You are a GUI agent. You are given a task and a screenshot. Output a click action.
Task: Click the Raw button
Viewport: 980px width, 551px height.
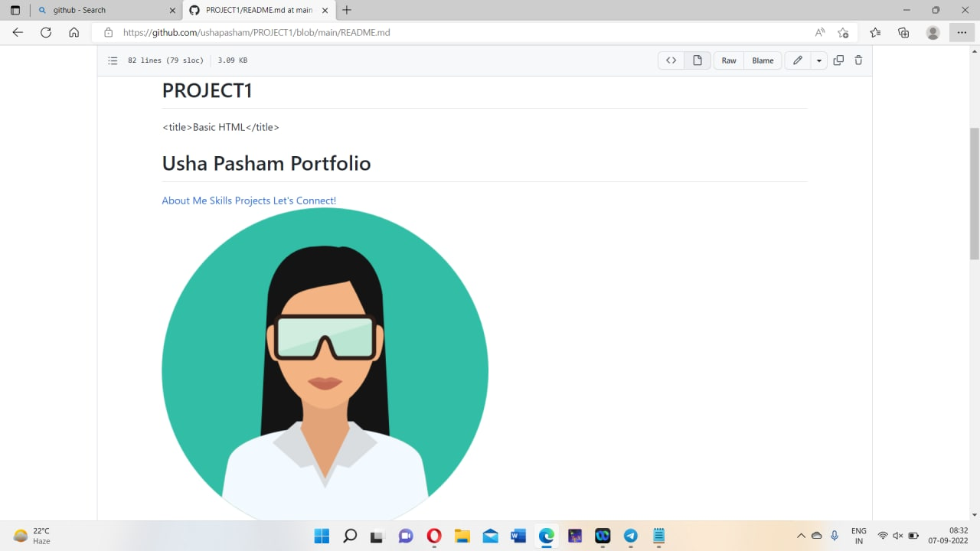(728, 60)
